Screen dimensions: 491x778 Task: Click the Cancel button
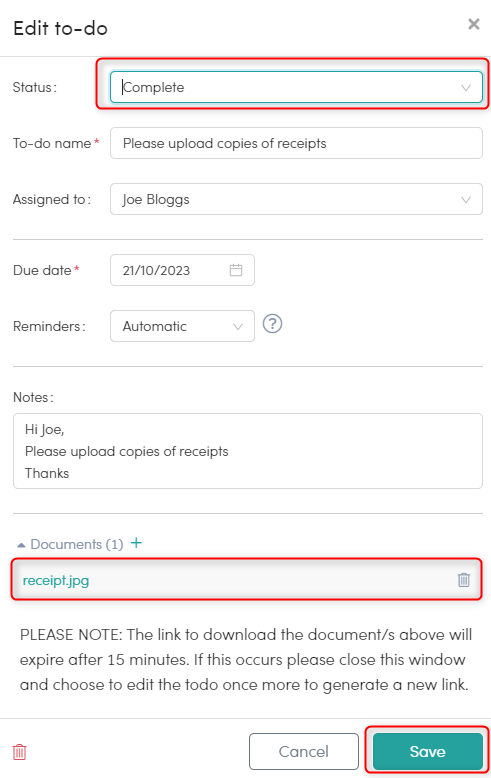click(304, 751)
